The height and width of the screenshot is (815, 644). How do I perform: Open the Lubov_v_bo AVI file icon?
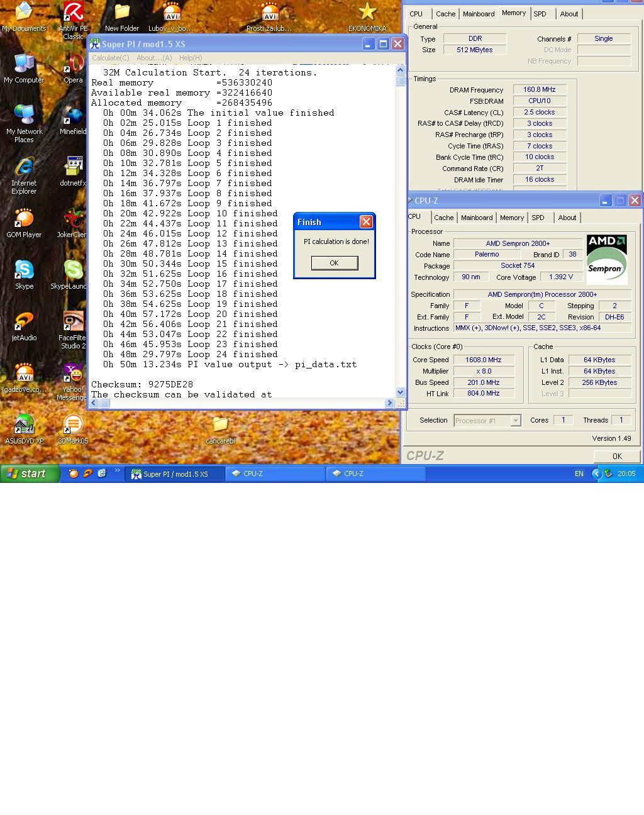click(x=171, y=16)
